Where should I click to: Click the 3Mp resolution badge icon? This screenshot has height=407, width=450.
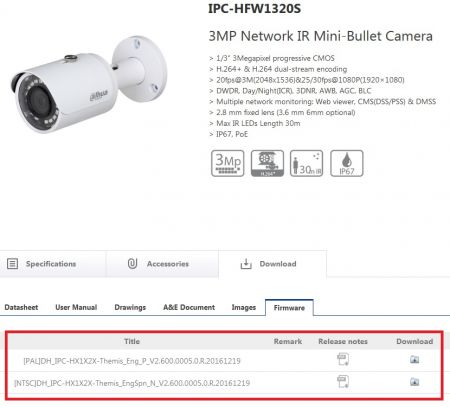tap(228, 163)
